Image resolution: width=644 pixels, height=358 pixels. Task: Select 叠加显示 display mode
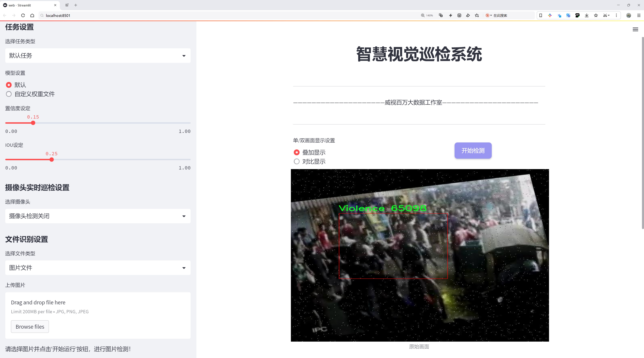297,152
